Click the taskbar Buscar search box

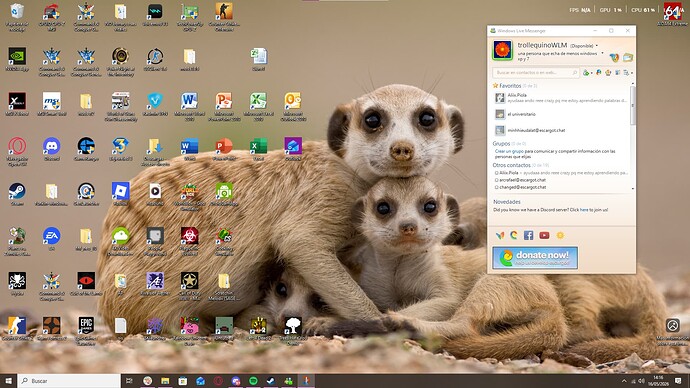pyautogui.click(x=69, y=381)
